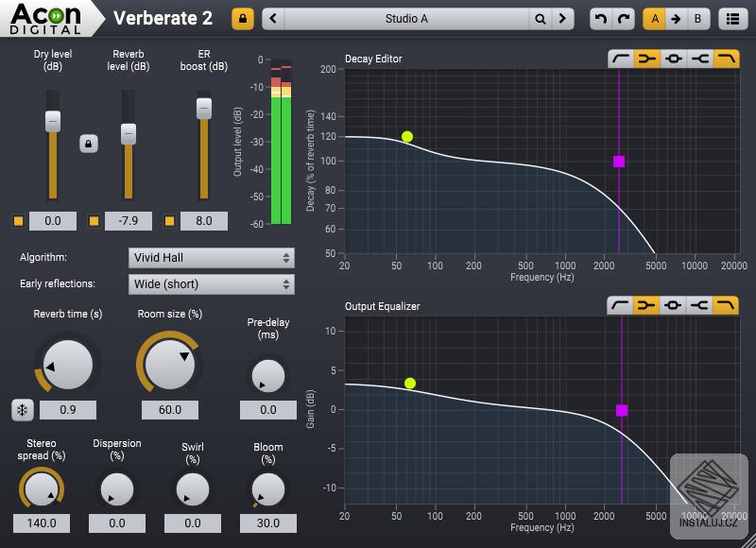Image resolution: width=756 pixels, height=548 pixels.
Task: Click the Reverb time knob
Action: click(x=67, y=365)
